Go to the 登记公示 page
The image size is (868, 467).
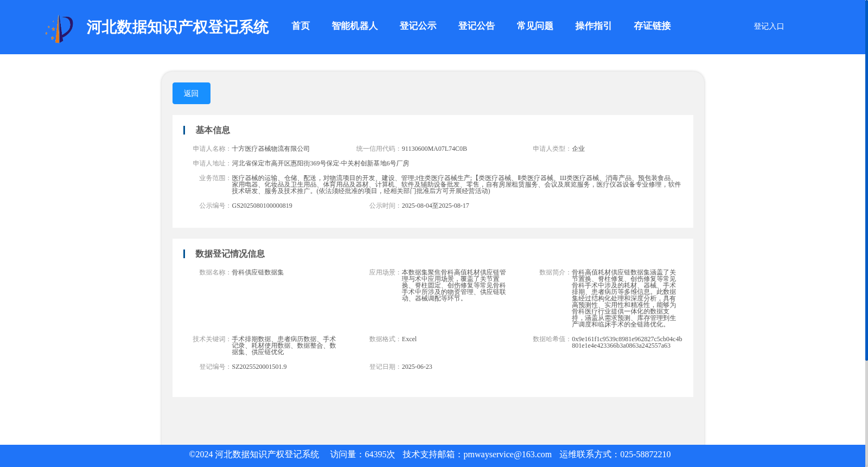click(418, 26)
